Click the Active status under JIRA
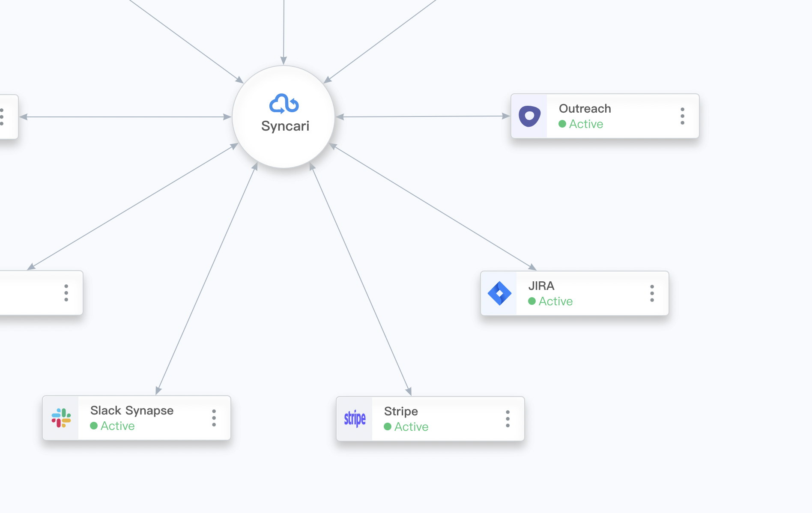Screen dimensions: 812x513 click(555, 301)
